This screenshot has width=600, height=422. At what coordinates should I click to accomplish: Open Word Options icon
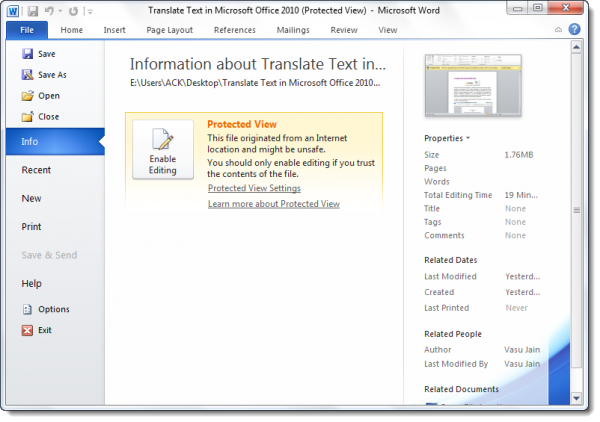tap(27, 309)
